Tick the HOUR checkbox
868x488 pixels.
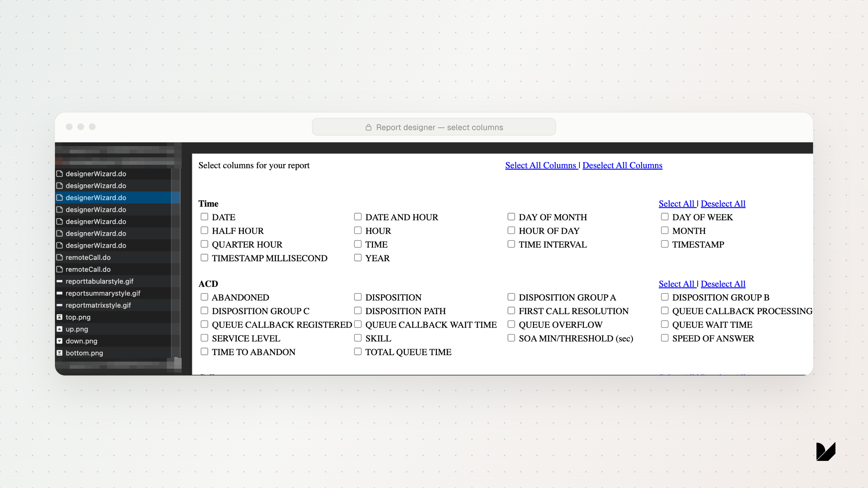[358, 230]
